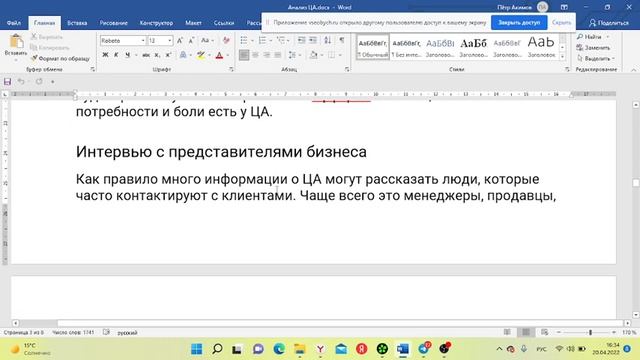Show paragraph marks (¶)
Screen dimensions: 640x360
pos(342,40)
